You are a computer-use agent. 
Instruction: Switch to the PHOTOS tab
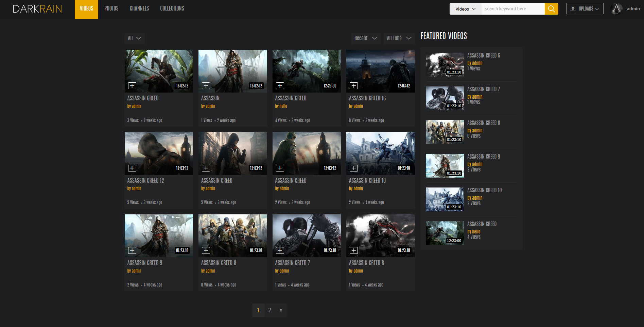tap(111, 9)
